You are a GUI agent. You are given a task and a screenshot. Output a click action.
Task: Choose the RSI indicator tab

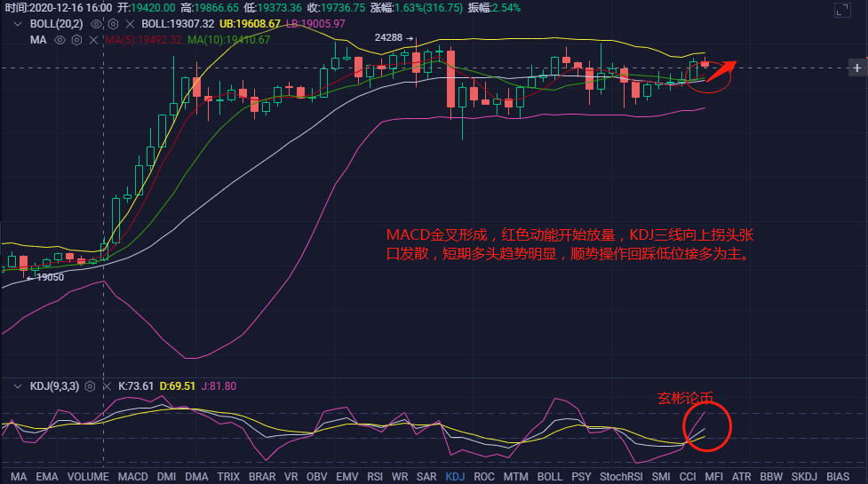[375, 477]
